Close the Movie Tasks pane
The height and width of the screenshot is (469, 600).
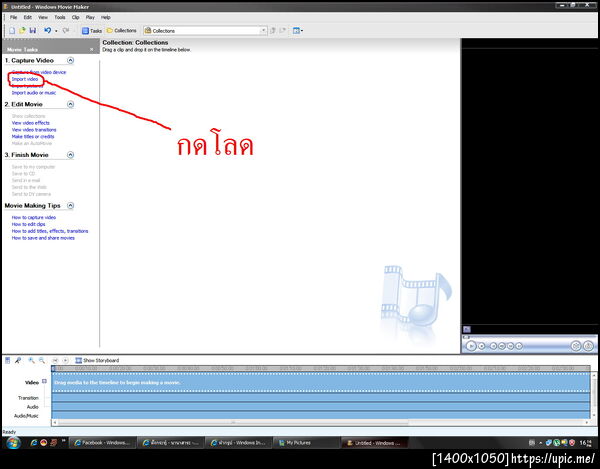tap(91, 49)
